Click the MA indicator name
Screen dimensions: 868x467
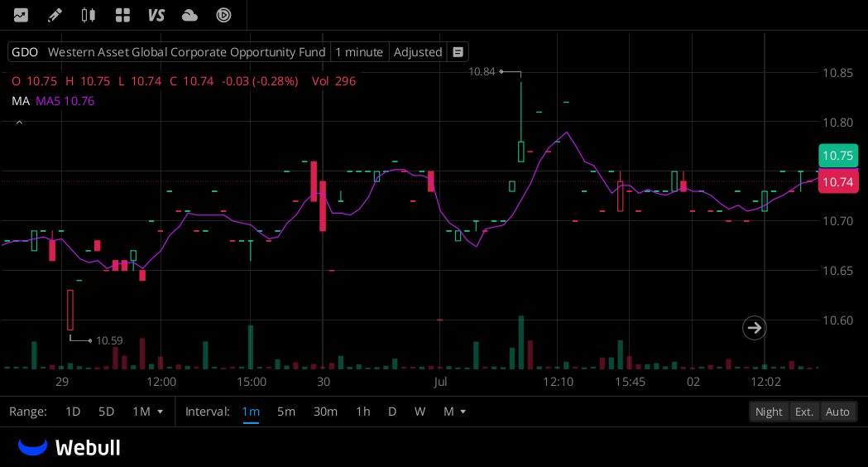coord(21,101)
